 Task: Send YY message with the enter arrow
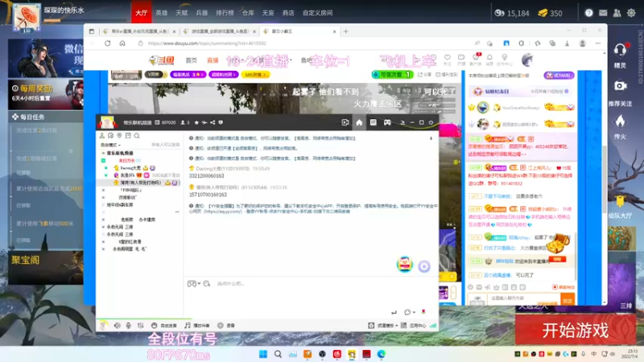click(394, 312)
